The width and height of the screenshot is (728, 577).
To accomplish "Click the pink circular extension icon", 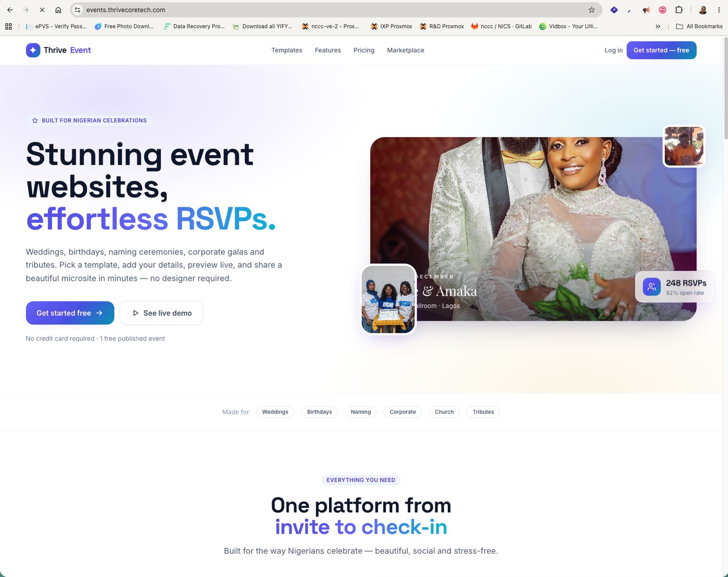I will [662, 10].
